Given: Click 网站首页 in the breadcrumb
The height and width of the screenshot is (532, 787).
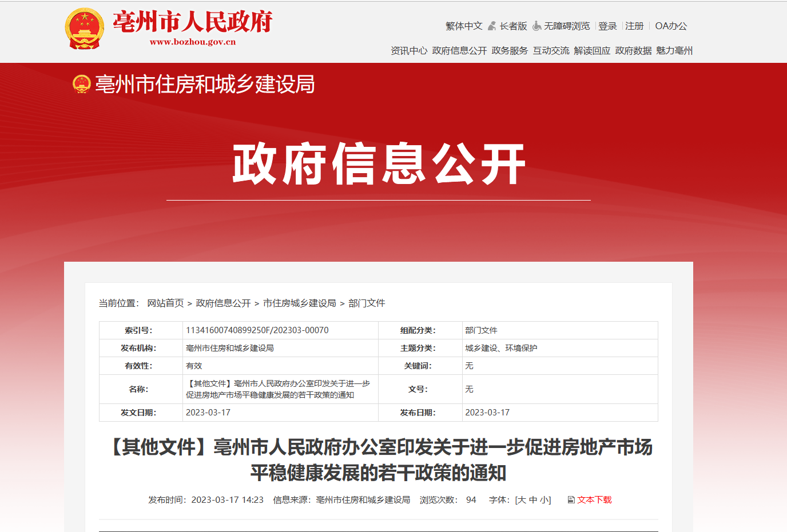Looking at the screenshot, I should click(165, 303).
